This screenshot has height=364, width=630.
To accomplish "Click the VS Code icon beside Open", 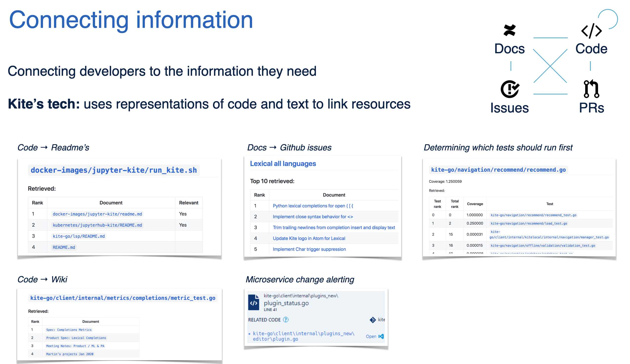I will [x=381, y=337].
